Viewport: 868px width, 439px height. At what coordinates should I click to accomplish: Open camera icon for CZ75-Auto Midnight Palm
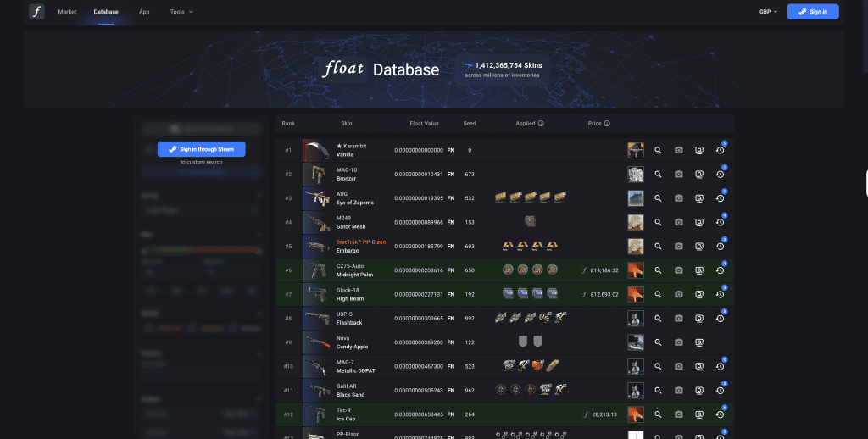(679, 270)
